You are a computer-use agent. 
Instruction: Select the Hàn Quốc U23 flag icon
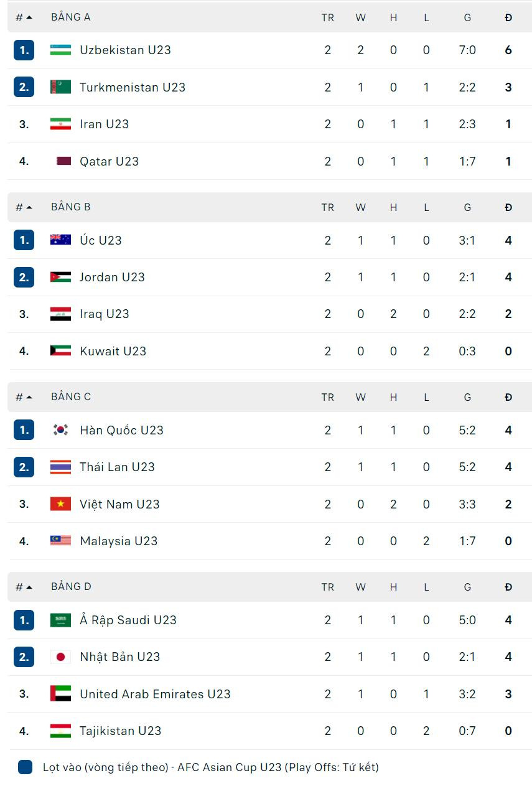tap(60, 430)
